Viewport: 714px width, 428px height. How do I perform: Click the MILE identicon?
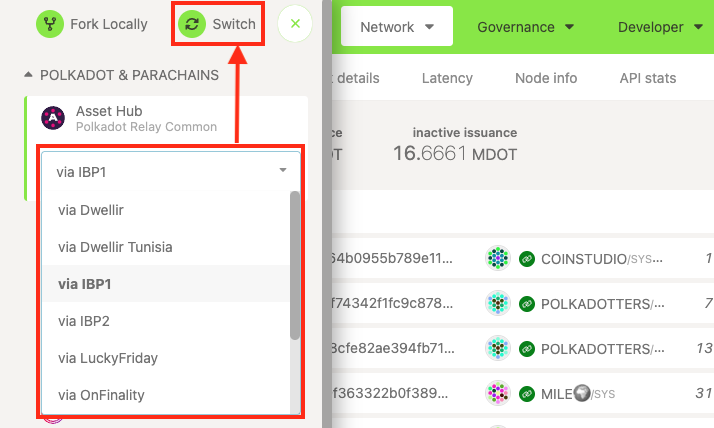[498, 393]
